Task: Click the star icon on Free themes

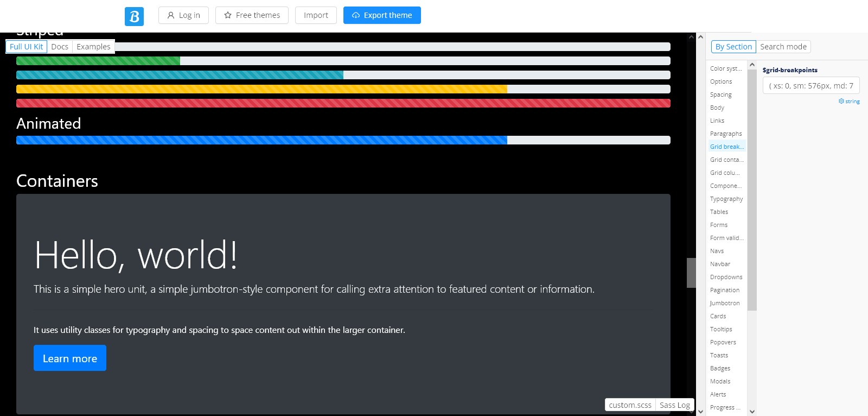Action: [228, 15]
